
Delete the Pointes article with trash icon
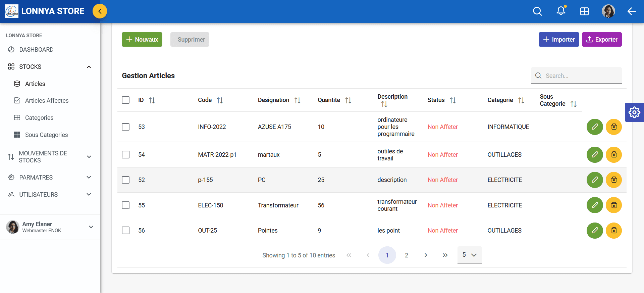tap(613, 231)
